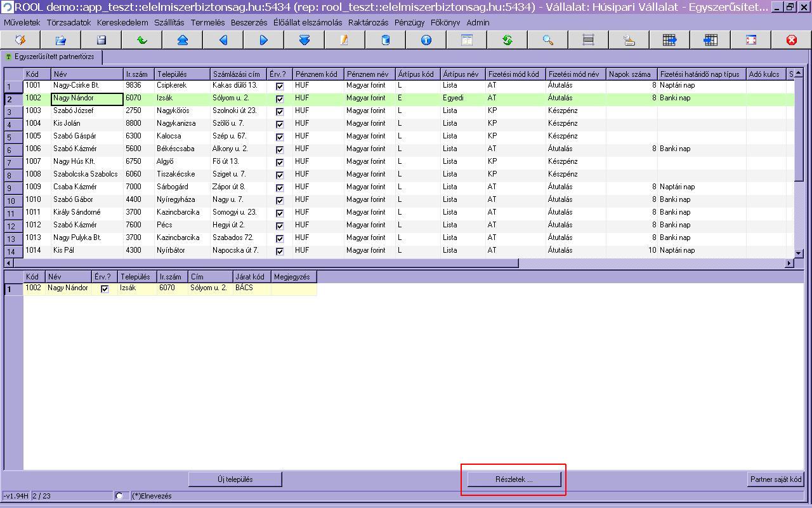Click the Partner saját kód button
The width and height of the screenshot is (812, 508).
point(775,479)
